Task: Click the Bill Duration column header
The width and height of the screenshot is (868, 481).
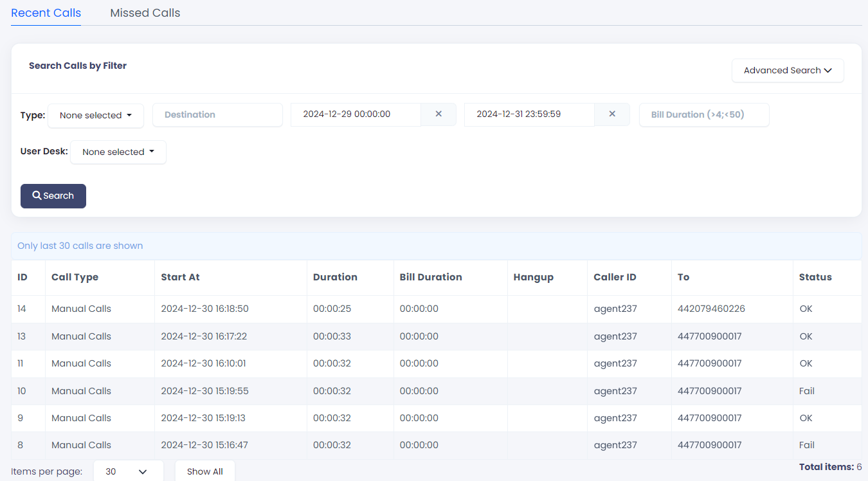Action: coord(431,277)
